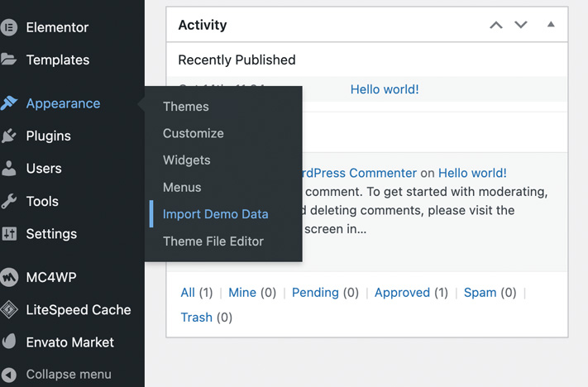The width and height of the screenshot is (588, 387).
Task: Go to the Users menu label
Action: 44,169
